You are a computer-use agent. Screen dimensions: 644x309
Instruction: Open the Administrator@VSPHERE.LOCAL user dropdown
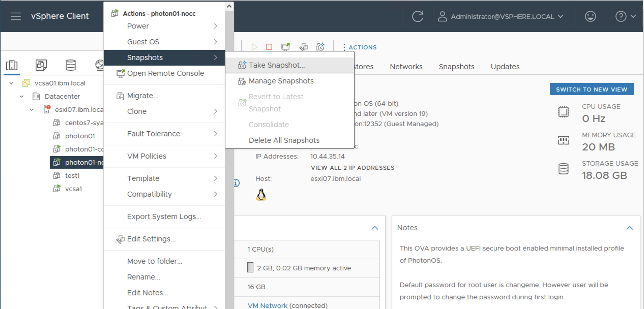point(501,17)
